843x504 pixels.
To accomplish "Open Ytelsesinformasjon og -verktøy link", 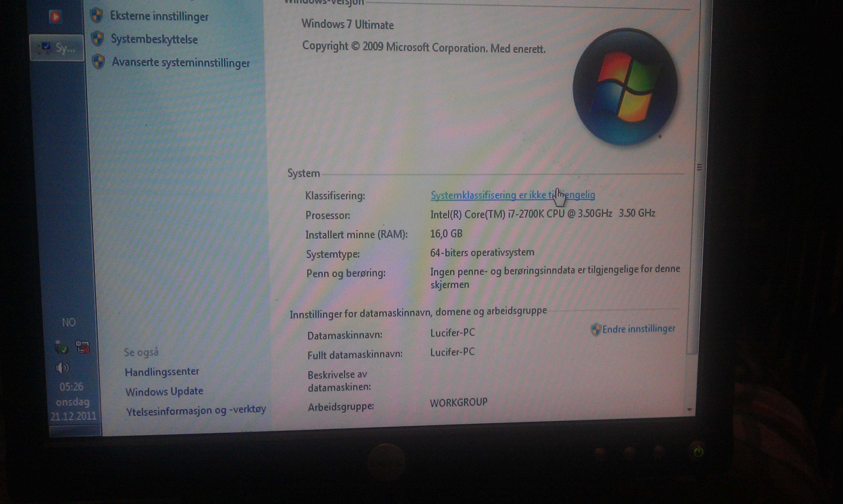I will (196, 410).
